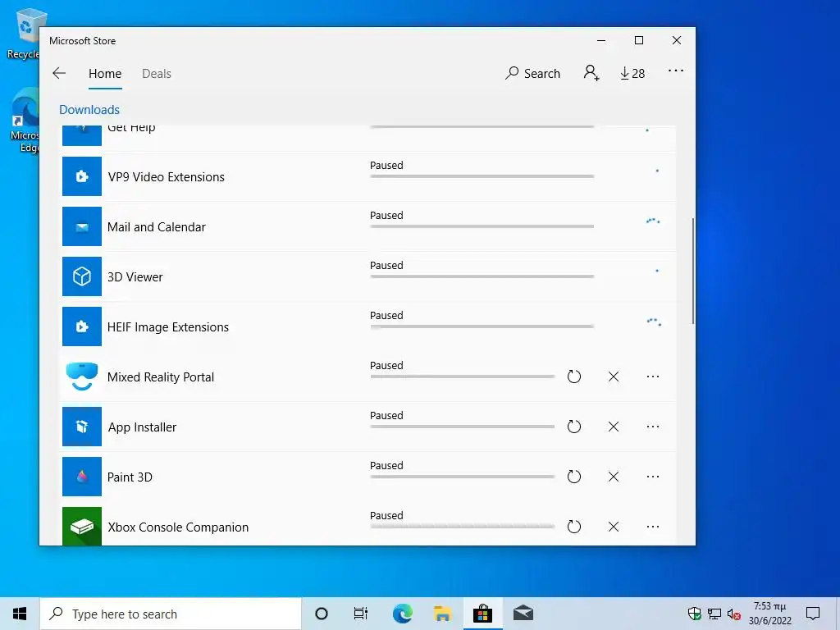The width and height of the screenshot is (840, 630).
Task: Open Task View on the taskbar
Action: (361, 614)
